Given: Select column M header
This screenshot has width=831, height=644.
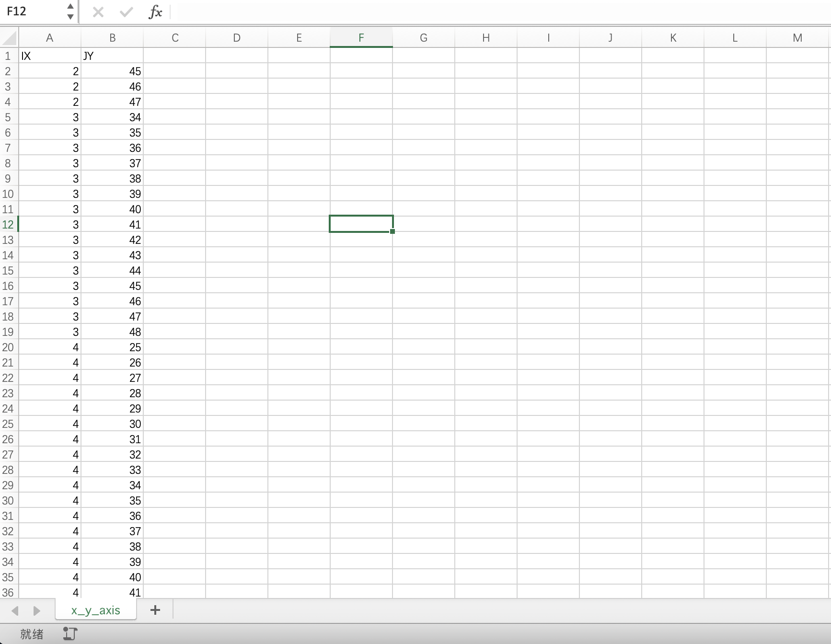Looking at the screenshot, I should [x=797, y=38].
